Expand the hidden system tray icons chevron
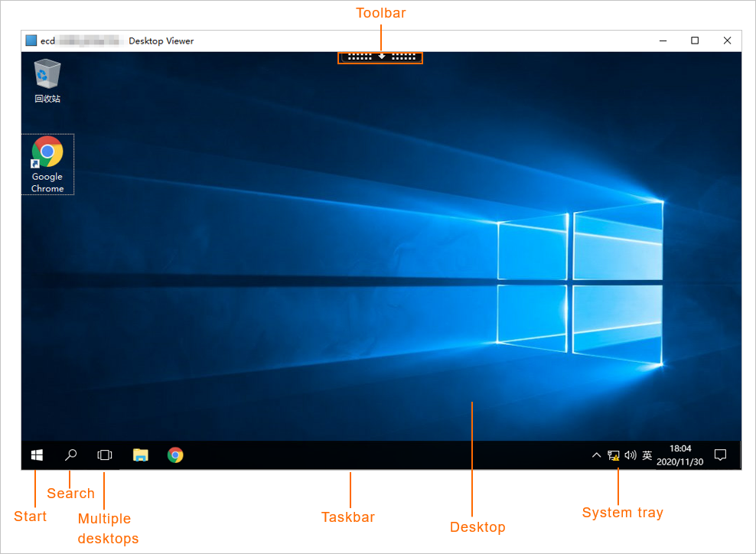 tap(596, 455)
